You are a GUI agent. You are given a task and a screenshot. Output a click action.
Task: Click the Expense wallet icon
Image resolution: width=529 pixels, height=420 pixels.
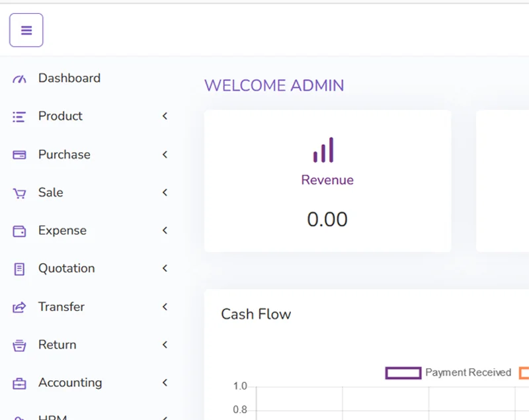pos(19,231)
